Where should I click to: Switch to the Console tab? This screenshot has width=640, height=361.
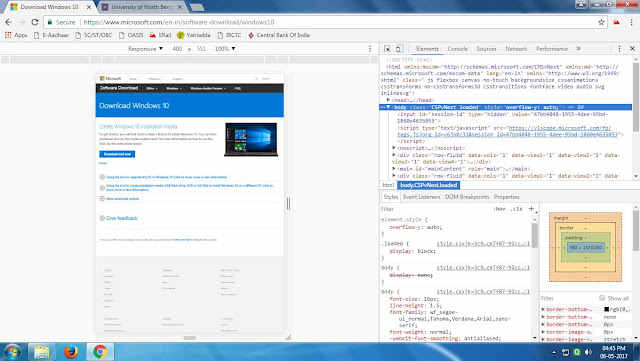(x=458, y=49)
